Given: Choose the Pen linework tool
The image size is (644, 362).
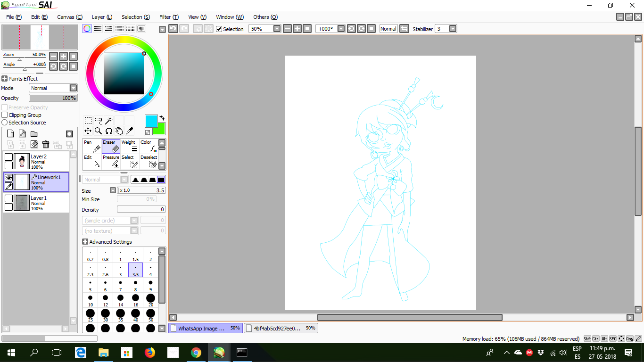Looking at the screenshot, I should (x=92, y=146).
